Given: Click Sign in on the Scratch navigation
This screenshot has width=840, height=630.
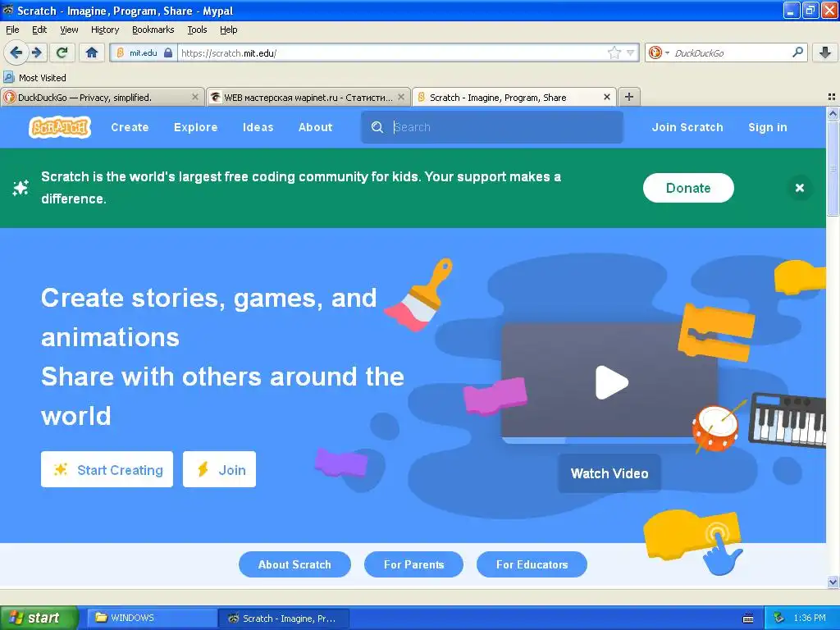Looking at the screenshot, I should click(x=767, y=127).
